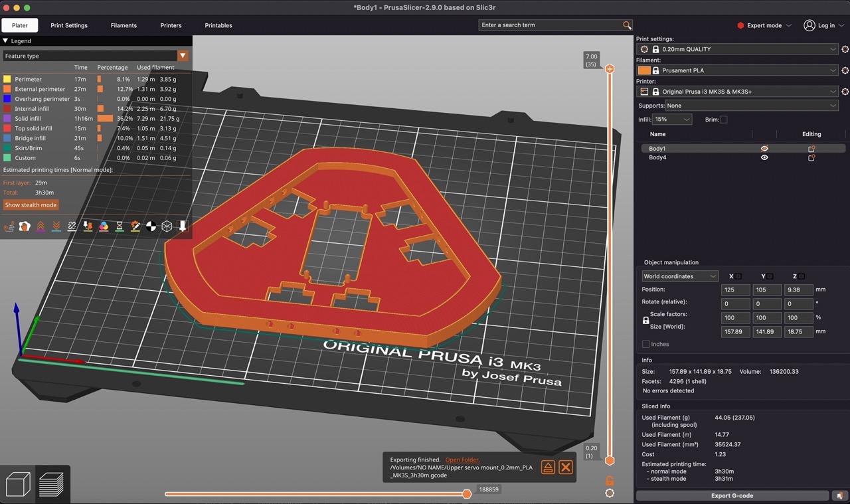Toggle Body4 visibility eye
Viewport: 850px width, 504px height.
[x=764, y=158]
